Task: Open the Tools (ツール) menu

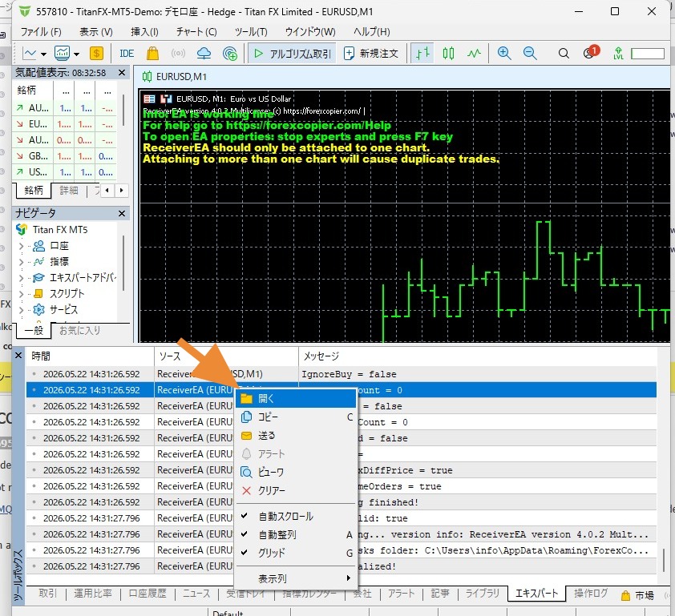Action: pyautogui.click(x=251, y=32)
